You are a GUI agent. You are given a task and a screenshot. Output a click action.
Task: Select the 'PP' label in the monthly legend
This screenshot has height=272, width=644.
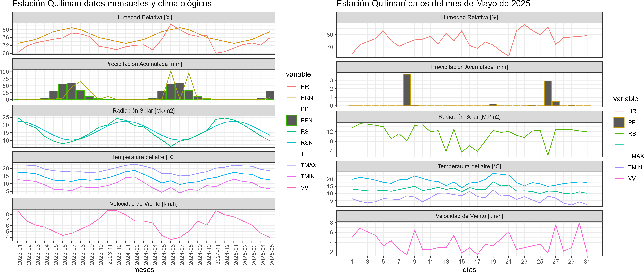pos(304,109)
